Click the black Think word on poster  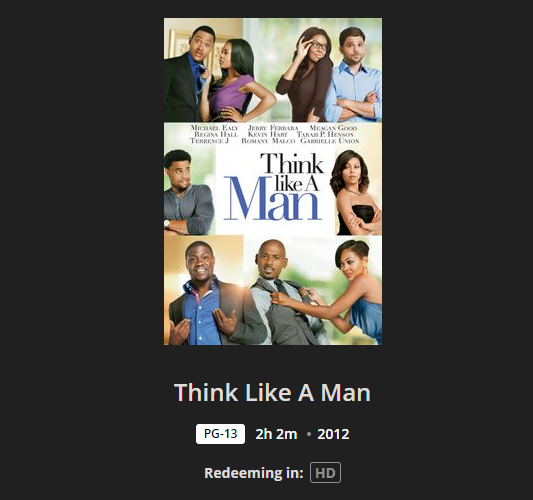pyautogui.click(x=292, y=163)
